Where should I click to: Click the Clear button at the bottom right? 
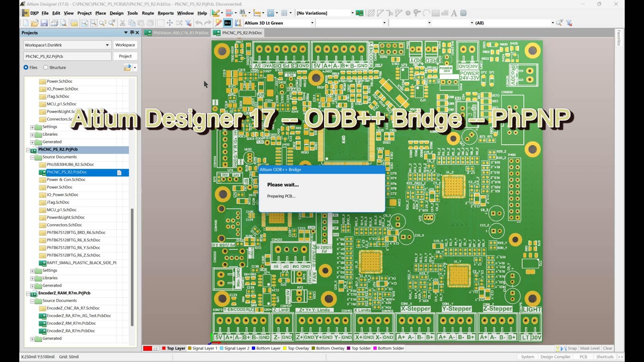(x=608, y=348)
